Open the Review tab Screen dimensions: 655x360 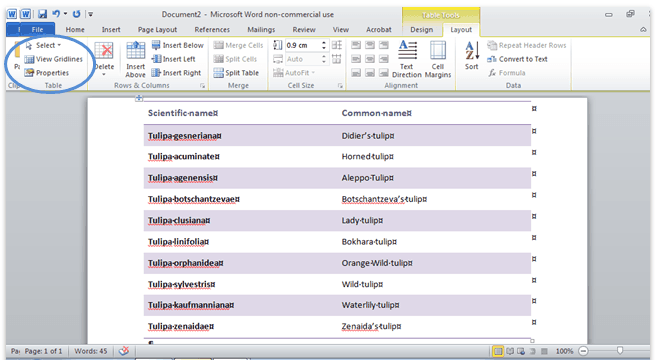[x=304, y=30]
